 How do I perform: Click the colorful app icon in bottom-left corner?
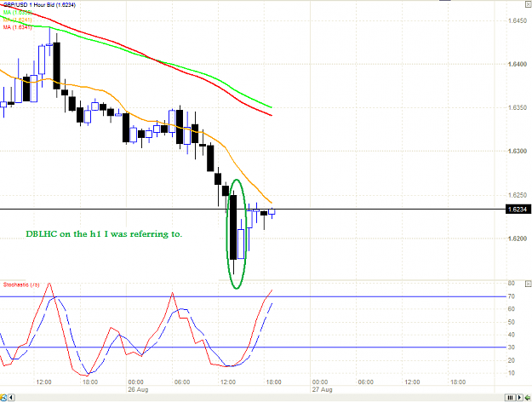coord(3,397)
